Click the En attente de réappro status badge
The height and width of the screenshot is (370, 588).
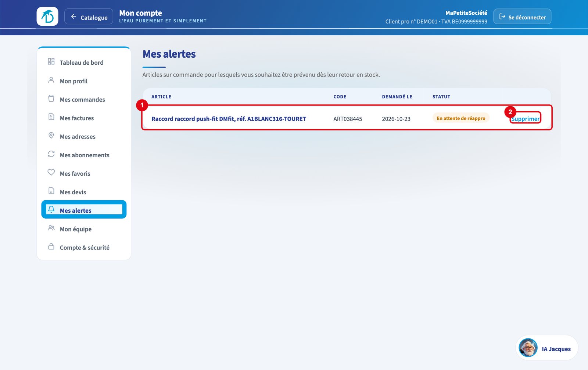(x=461, y=118)
